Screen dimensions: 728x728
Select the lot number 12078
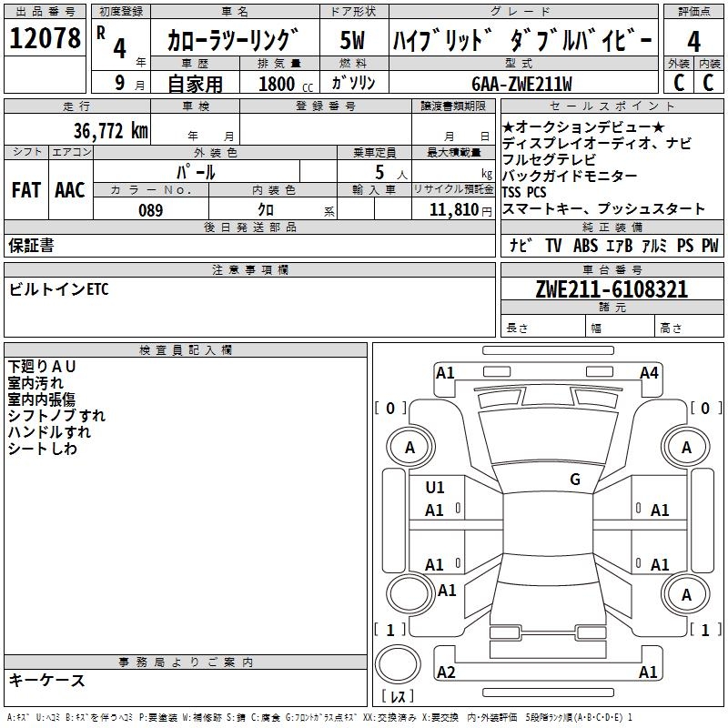point(45,38)
